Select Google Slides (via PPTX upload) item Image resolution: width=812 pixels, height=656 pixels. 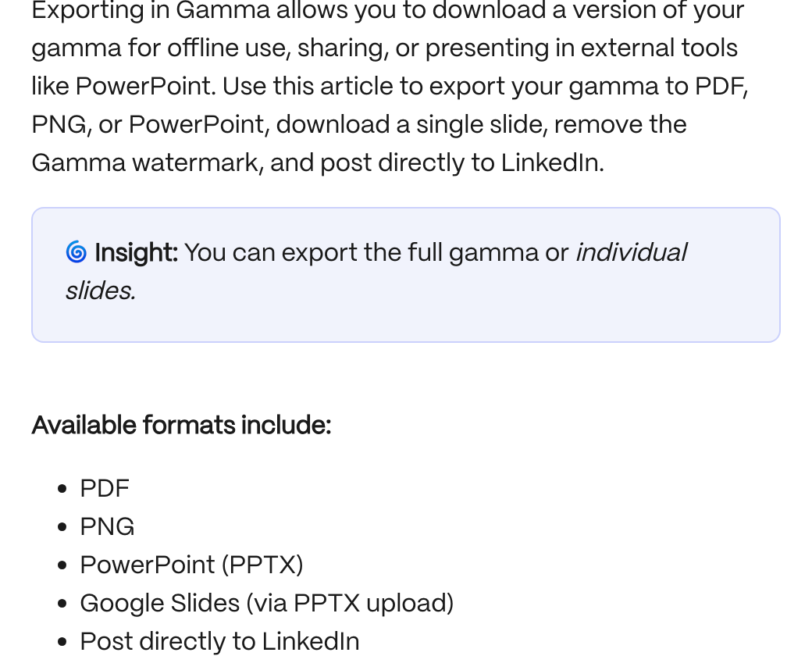pos(267,603)
